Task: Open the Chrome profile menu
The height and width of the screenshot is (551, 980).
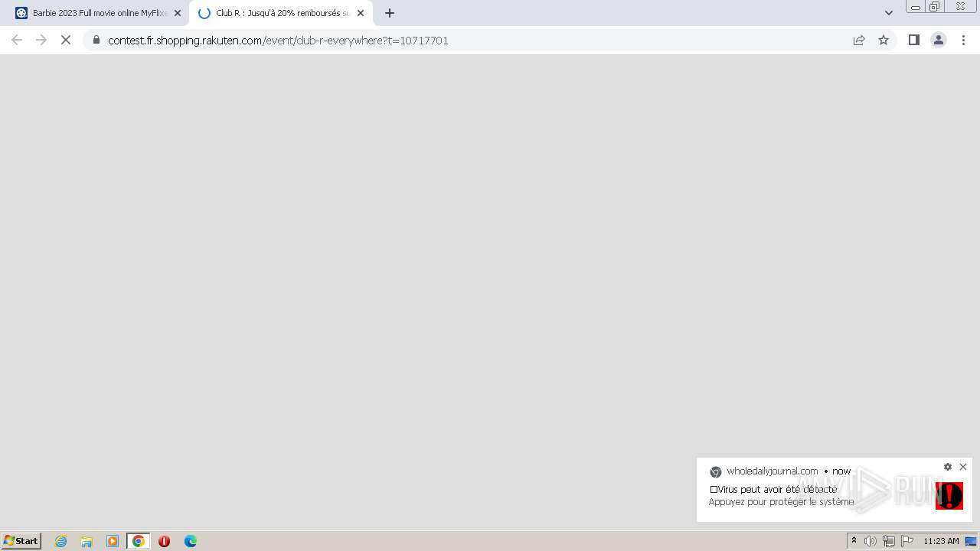Action: pos(939,40)
